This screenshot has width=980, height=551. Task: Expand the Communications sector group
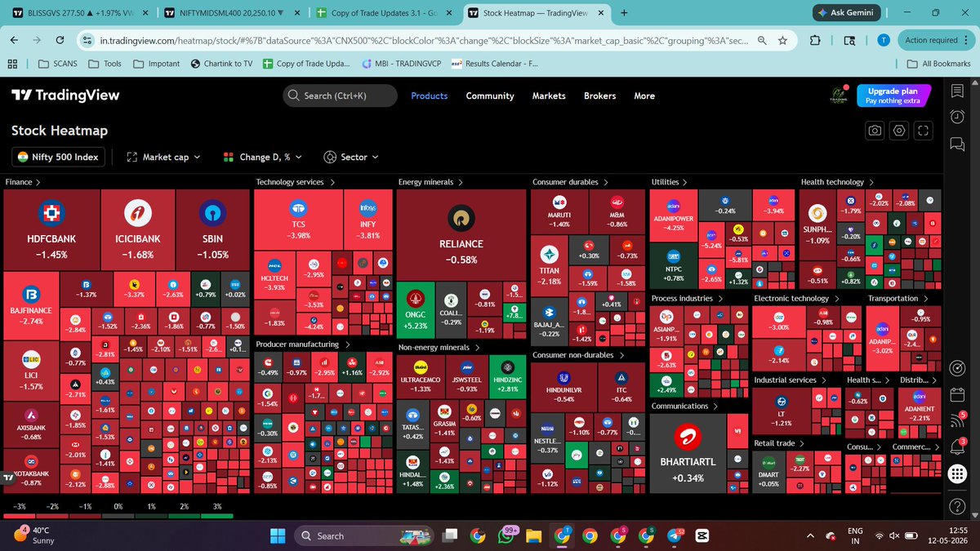point(684,406)
